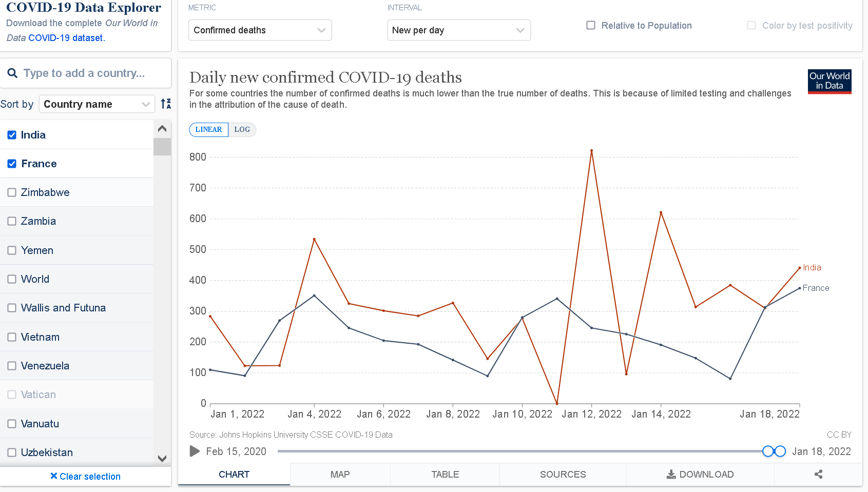Click the chart title Daily new confirmed deaths

tap(325, 77)
